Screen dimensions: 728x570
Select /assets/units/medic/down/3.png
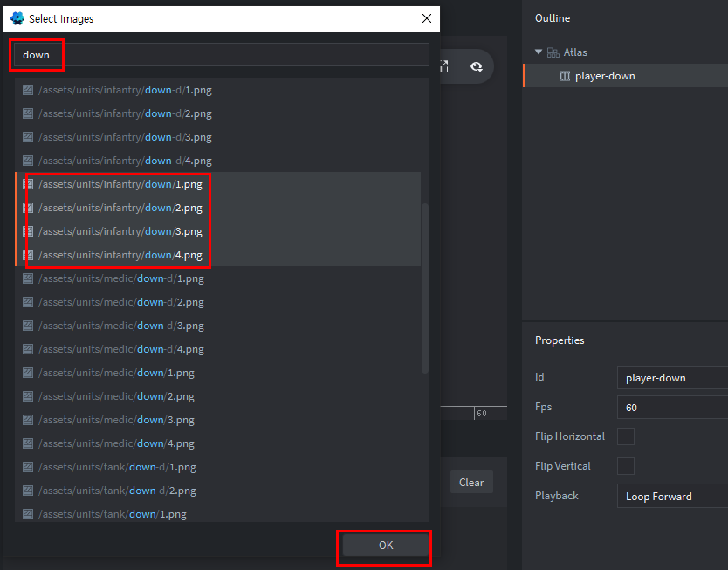(217, 420)
